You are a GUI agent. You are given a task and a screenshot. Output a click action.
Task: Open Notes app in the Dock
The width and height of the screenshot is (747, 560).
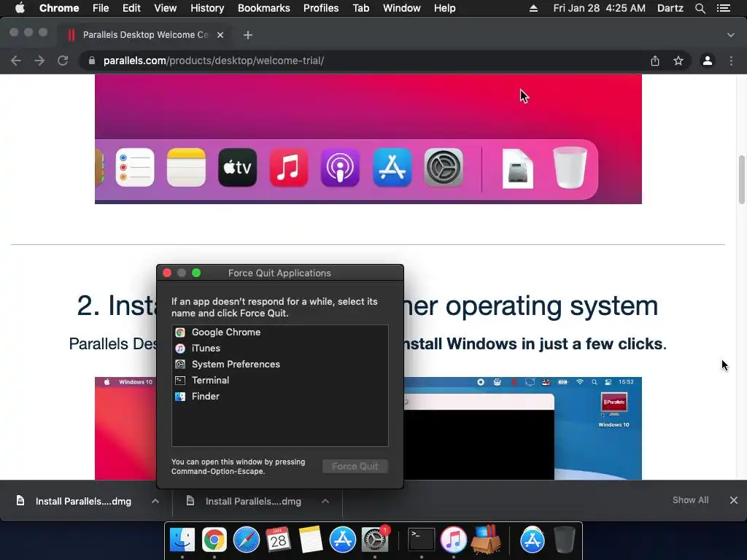[311, 540]
